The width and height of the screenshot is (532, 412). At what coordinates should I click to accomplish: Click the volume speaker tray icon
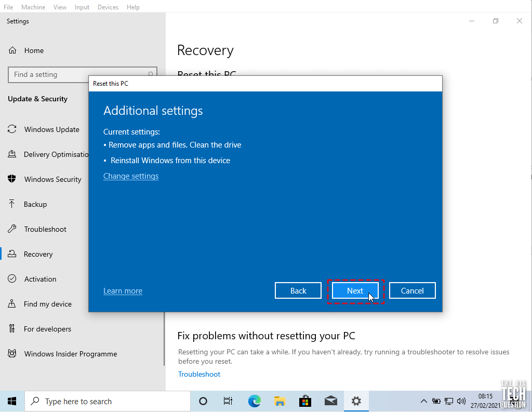(461, 401)
